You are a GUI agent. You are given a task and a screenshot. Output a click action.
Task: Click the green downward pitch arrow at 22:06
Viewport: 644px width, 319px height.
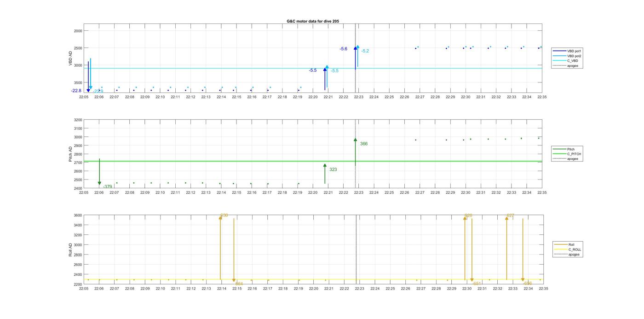point(99,172)
